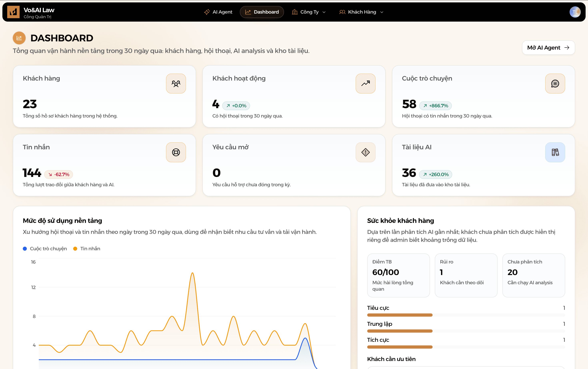The height and width of the screenshot is (369, 588).
Task: Click the library books icon on Tài liệu AI card
Action: [555, 152]
